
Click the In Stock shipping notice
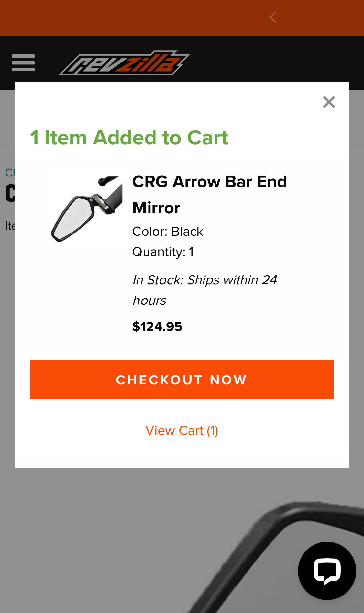click(x=204, y=290)
